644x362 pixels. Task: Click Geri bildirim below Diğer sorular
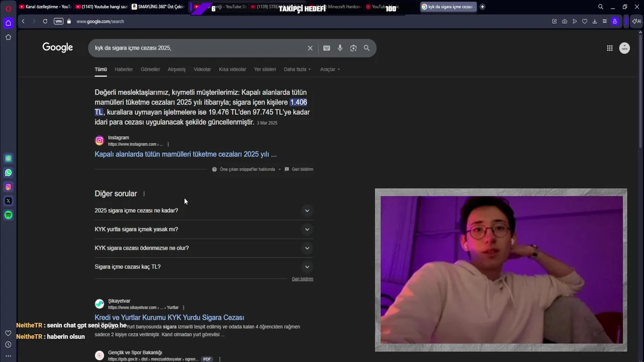(302, 279)
